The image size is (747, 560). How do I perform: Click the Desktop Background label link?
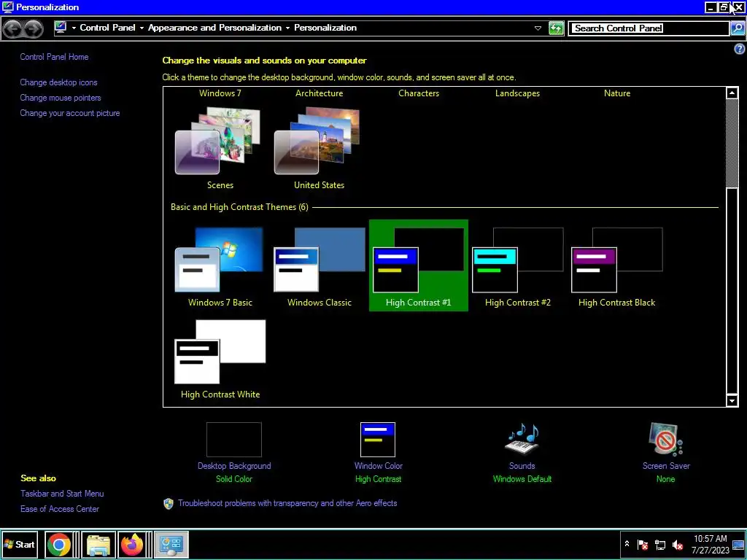[234, 466]
